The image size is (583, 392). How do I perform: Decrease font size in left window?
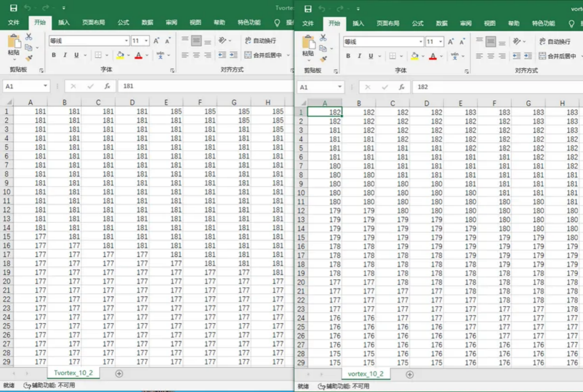[168, 41]
